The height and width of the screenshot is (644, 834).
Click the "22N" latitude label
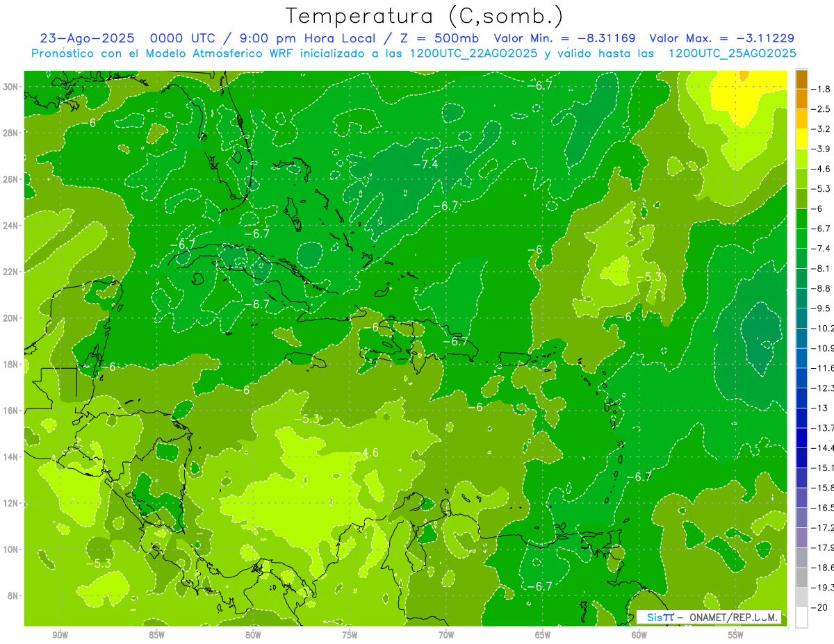click(x=11, y=272)
